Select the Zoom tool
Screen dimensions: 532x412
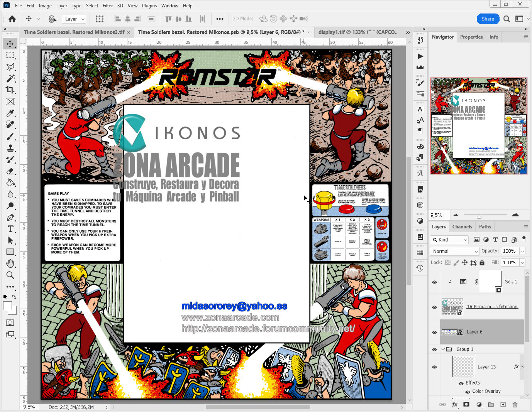pos(10,275)
